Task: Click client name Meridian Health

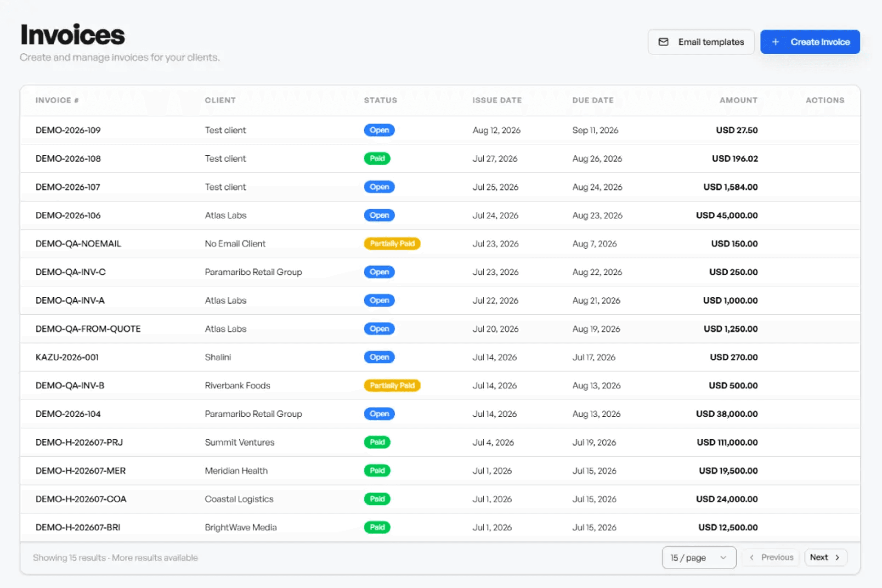Action: point(236,470)
